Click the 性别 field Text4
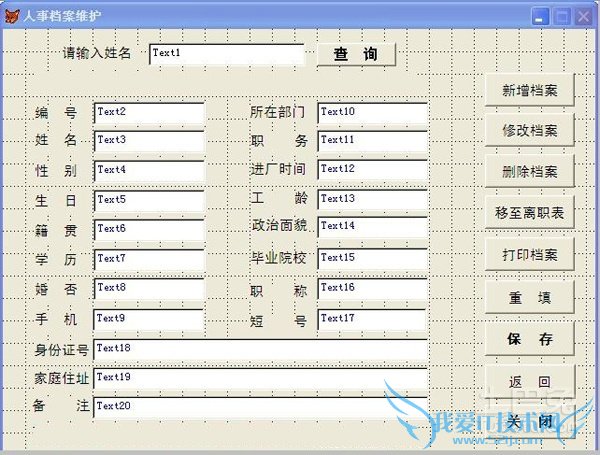Screen dimensions: 600x455 pyautogui.click(x=149, y=171)
